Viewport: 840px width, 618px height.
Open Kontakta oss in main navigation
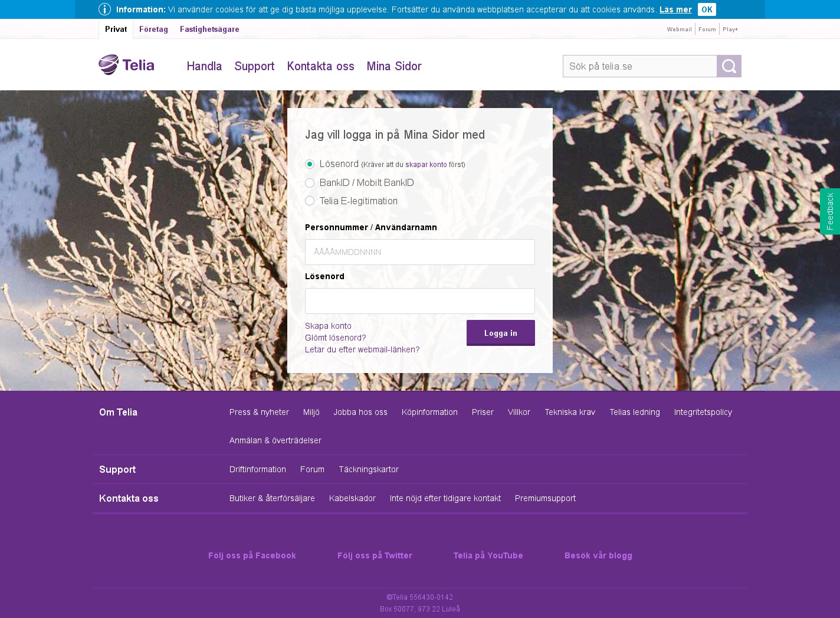(x=320, y=66)
